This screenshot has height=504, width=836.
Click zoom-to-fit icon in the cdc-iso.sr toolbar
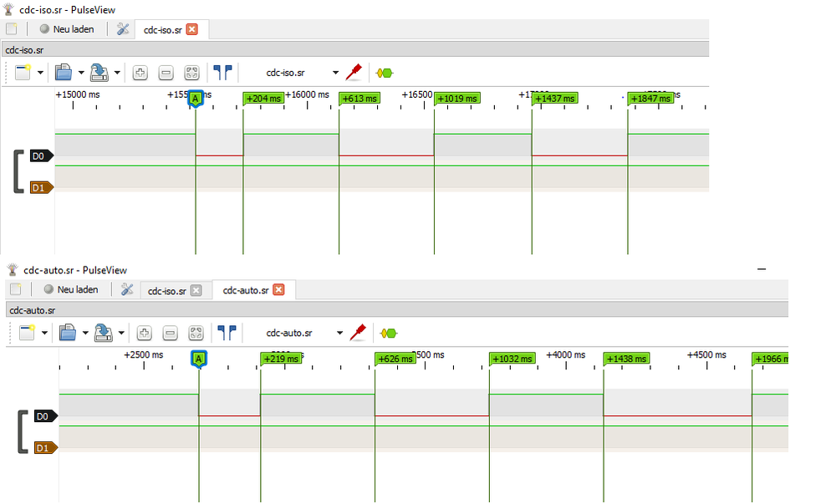(x=191, y=73)
